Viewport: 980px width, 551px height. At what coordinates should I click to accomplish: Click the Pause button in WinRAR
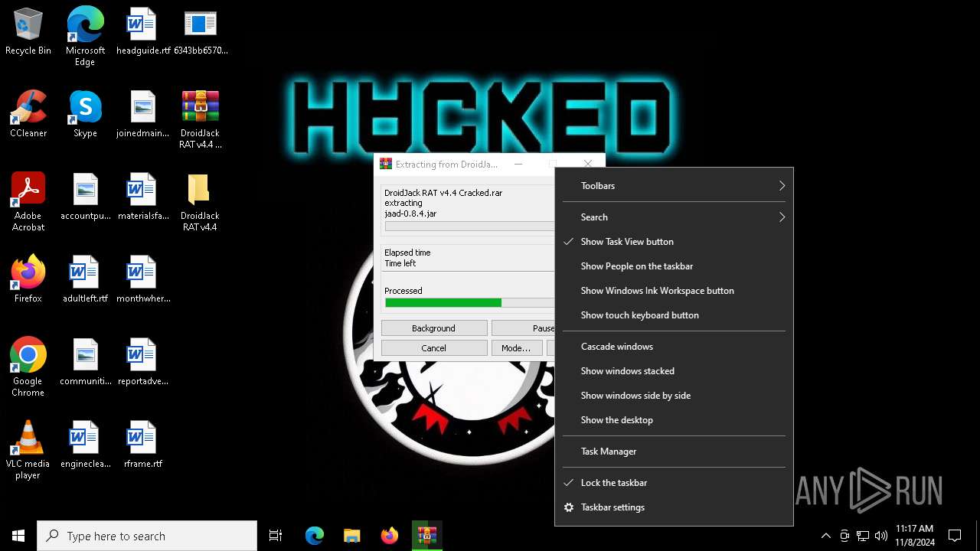524,328
